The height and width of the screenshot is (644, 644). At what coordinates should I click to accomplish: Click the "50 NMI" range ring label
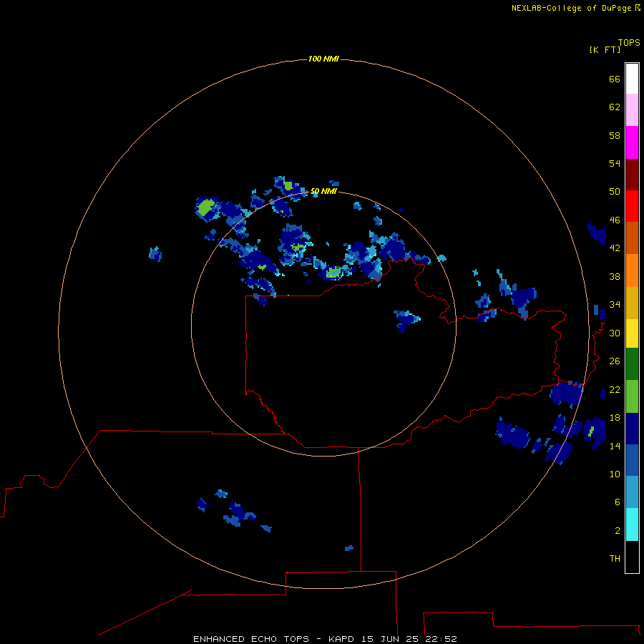[x=323, y=191]
